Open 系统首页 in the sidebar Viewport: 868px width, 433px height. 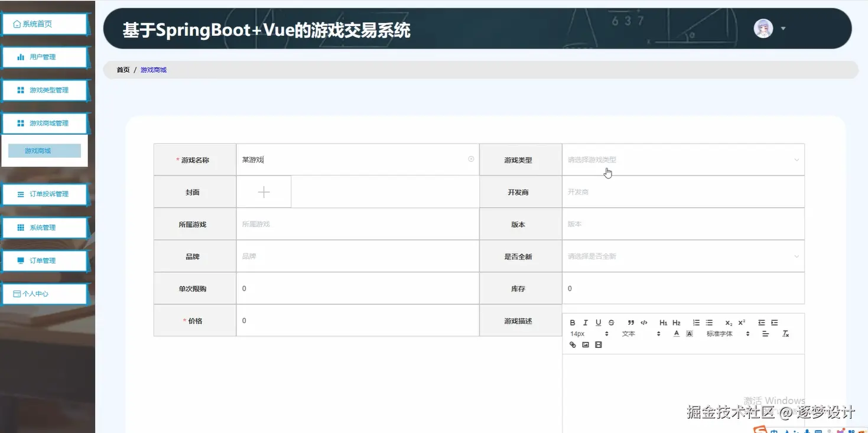(x=45, y=24)
